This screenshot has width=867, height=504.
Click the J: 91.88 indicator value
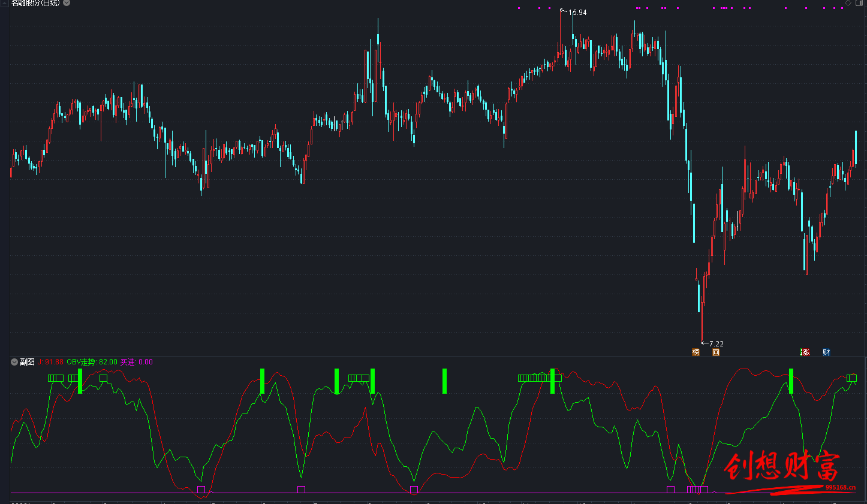point(50,362)
